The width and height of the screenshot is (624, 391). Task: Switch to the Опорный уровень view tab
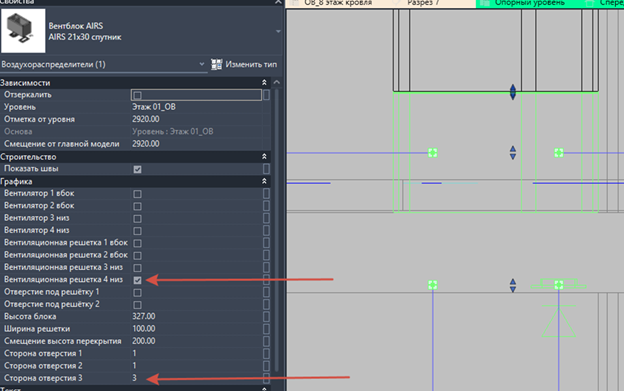529,3
